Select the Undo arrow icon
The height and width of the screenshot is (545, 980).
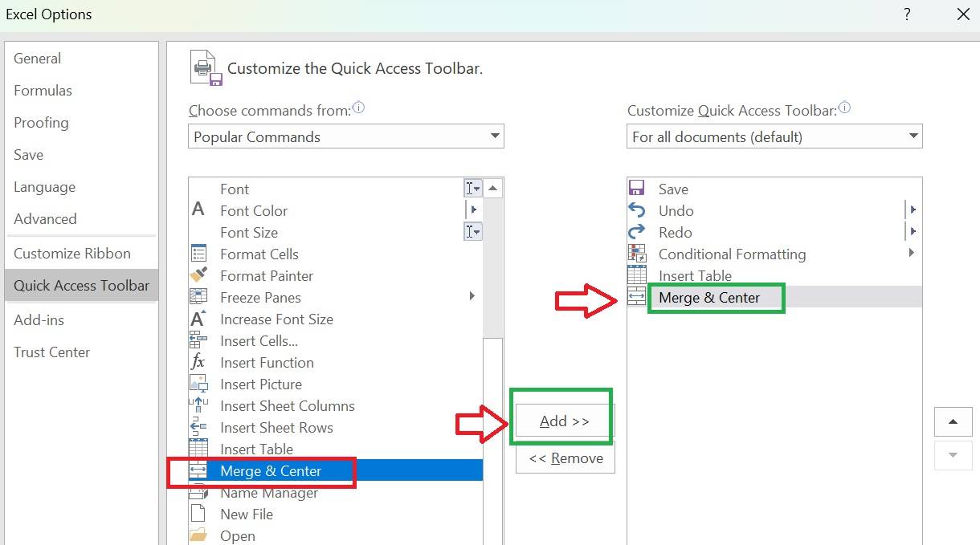tap(637, 210)
